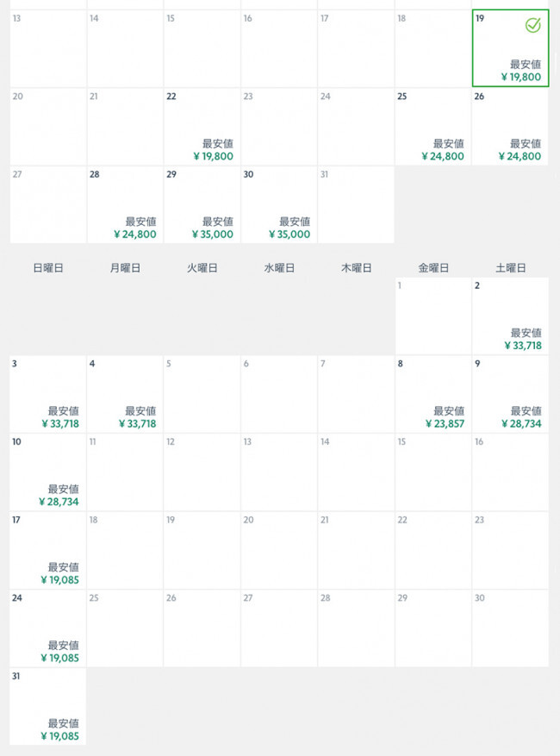560x756 pixels.
Task: Select the 30th priced ¥35,000
Action: pos(279,205)
